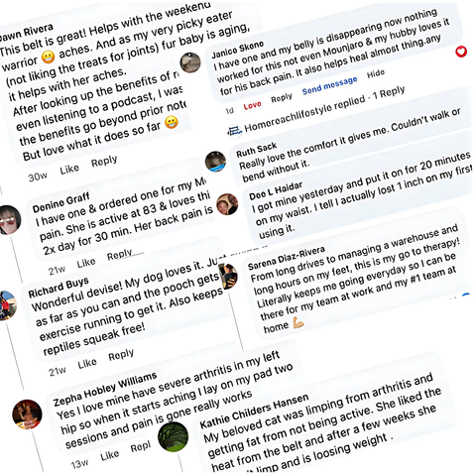The image size is (476, 476).
Task: Reply to Denine Graff's comment
Action: pyautogui.click(x=119, y=255)
